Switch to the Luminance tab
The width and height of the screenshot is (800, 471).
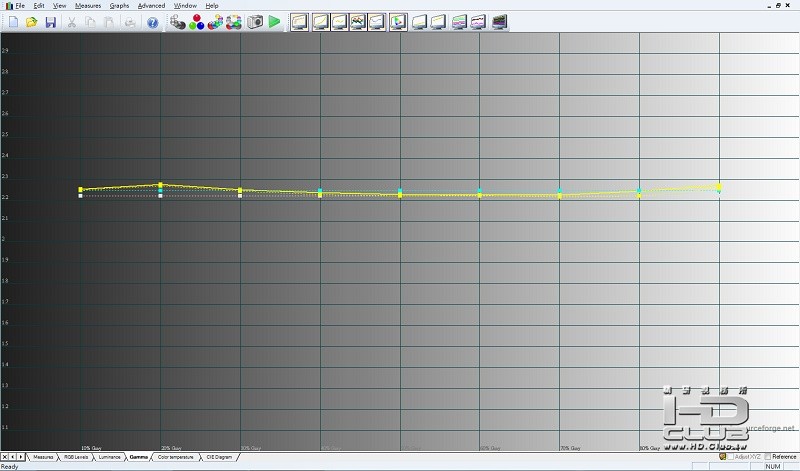[x=109, y=457]
